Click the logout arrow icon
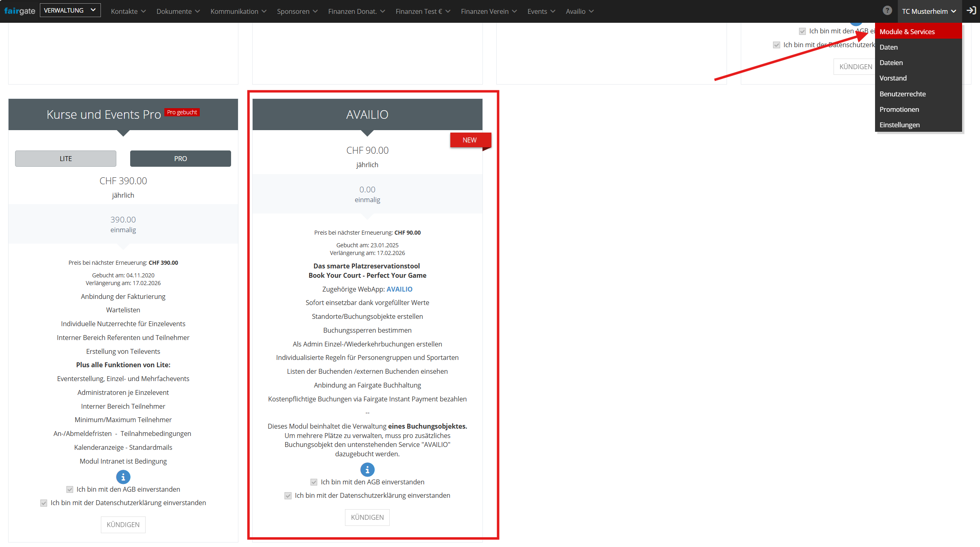The image size is (980, 547). click(x=971, y=11)
